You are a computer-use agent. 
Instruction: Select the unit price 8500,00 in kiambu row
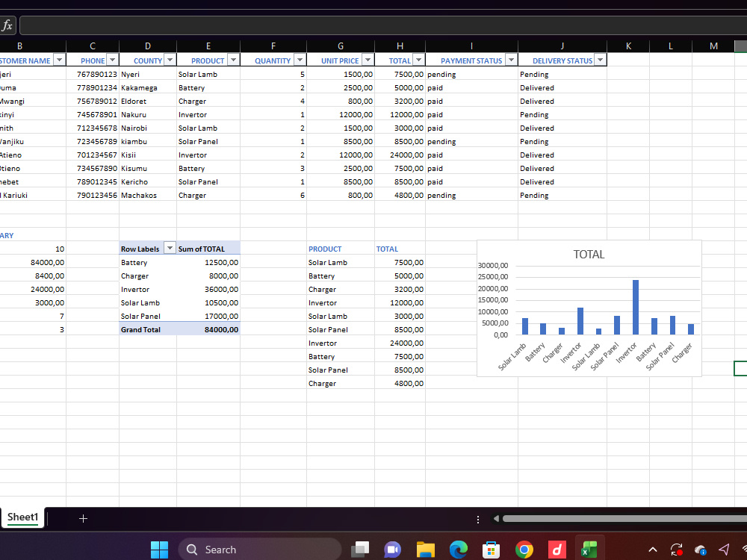[x=341, y=141]
